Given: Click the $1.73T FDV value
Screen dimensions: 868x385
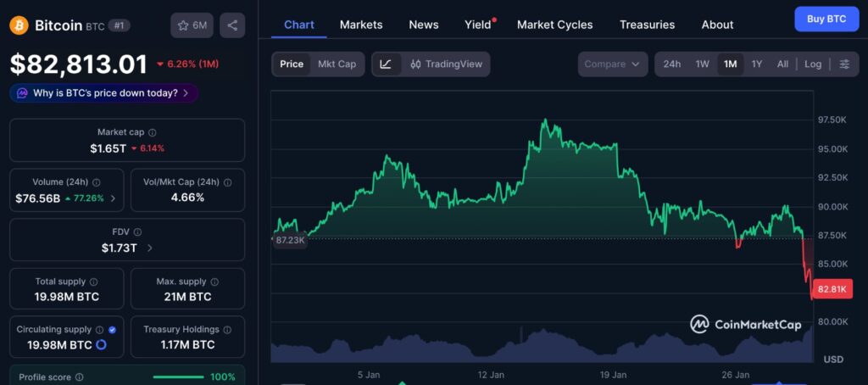Looking at the screenshot, I should (119, 248).
